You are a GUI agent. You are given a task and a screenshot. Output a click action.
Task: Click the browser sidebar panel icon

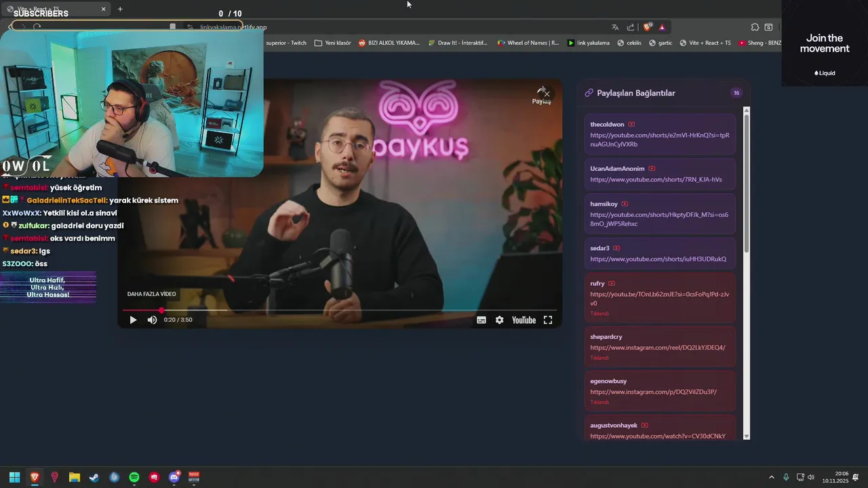[x=768, y=27]
